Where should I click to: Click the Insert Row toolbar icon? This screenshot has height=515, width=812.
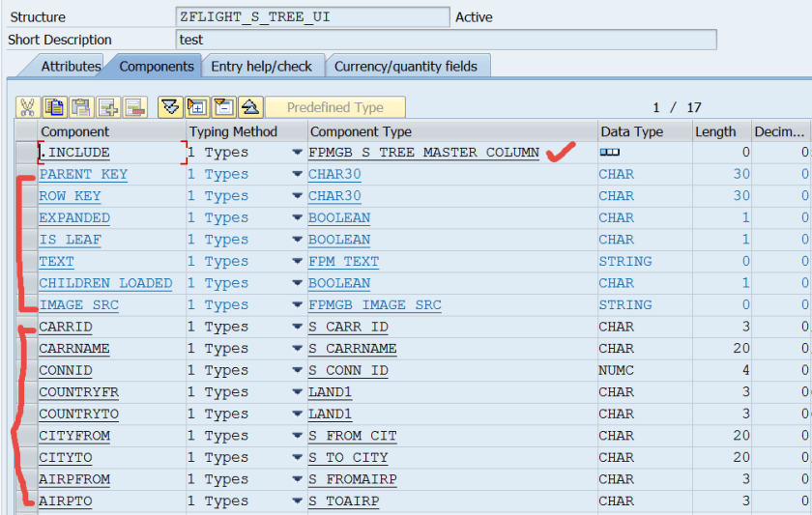point(107,107)
